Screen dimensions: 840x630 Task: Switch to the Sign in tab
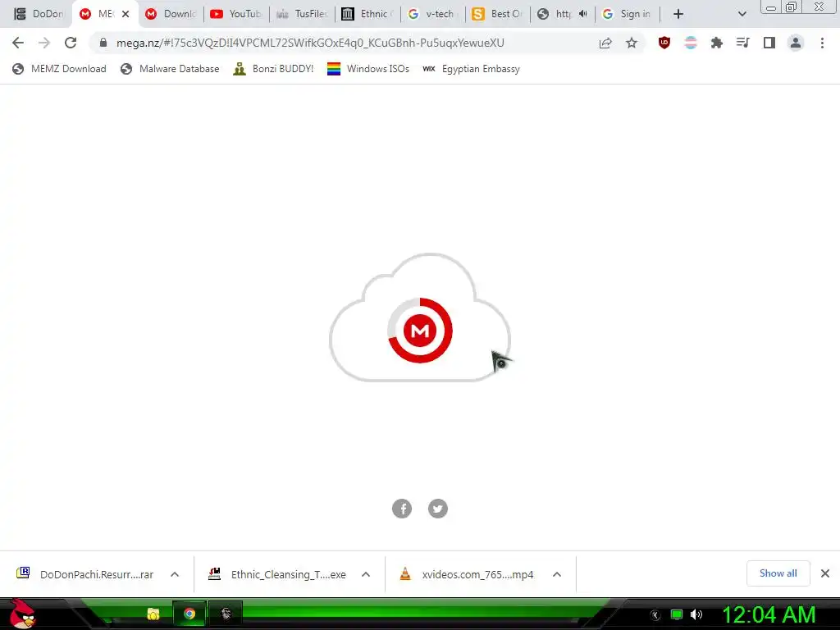click(628, 14)
